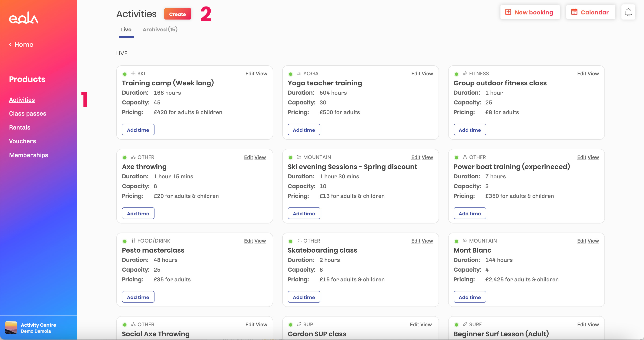Click the mountain icon on Mont Blanc card
This screenshot has height=340, width=644.
pos(465,240)
